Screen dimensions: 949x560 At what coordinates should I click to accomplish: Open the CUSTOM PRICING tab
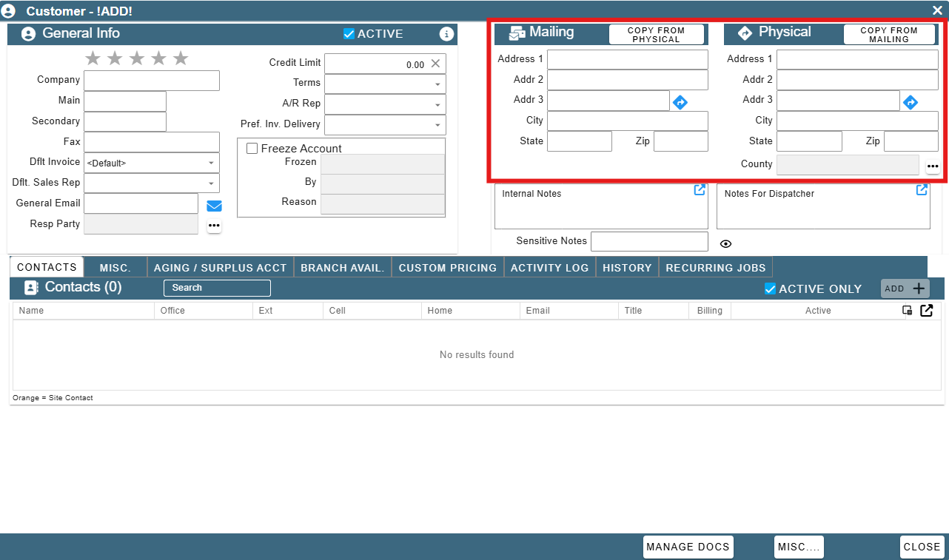tap(448, 268)
